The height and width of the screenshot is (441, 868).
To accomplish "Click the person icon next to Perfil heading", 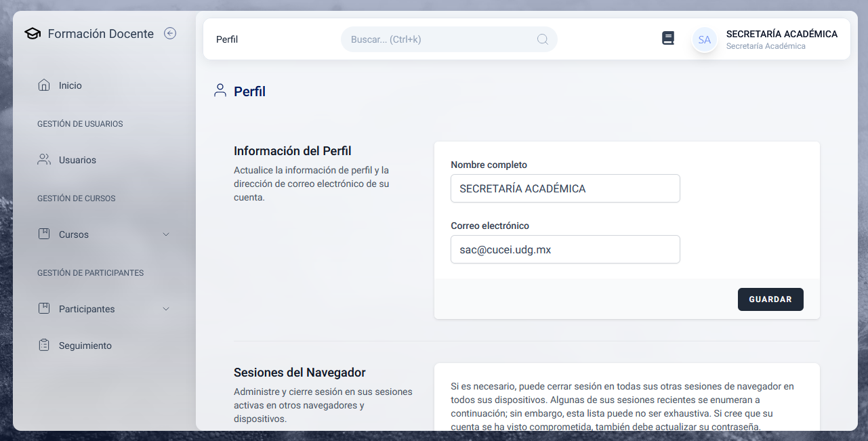I will point(220,91).
